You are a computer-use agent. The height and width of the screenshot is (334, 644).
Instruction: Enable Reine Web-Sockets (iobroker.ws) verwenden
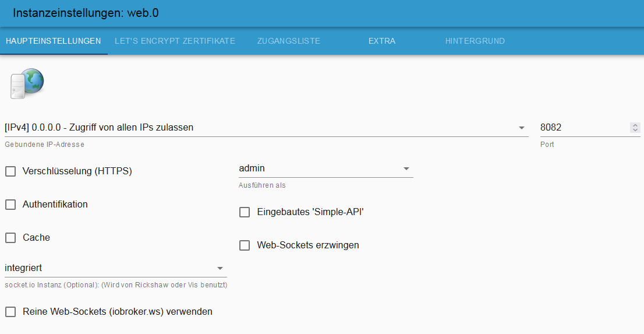pos(10,312)
